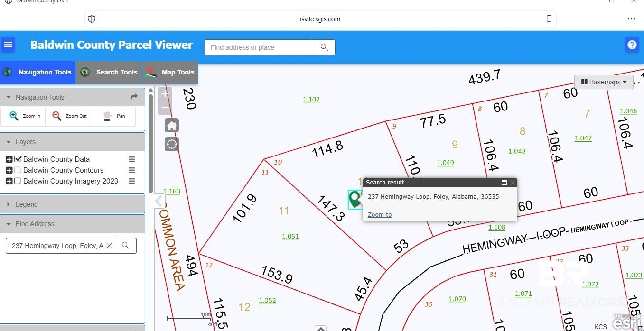Switch to the Search Tools tab
This screenshot has width=644, height=331.
109,73
